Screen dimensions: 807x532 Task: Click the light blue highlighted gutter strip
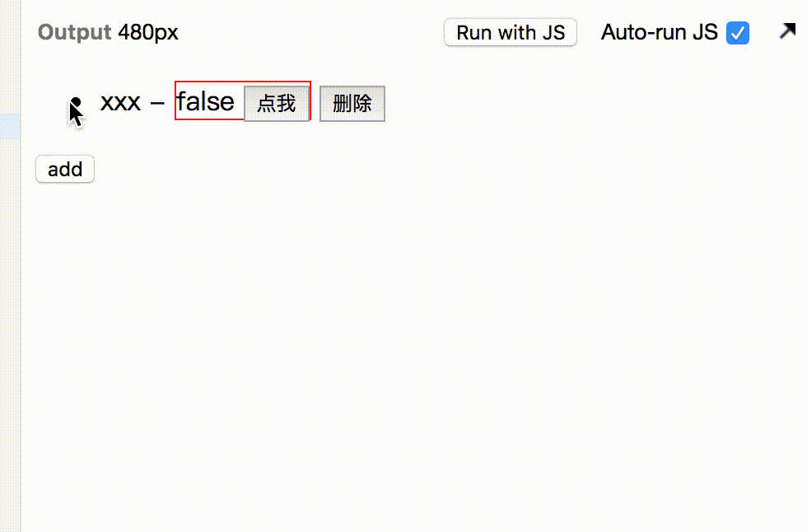[x=10, y=126]
